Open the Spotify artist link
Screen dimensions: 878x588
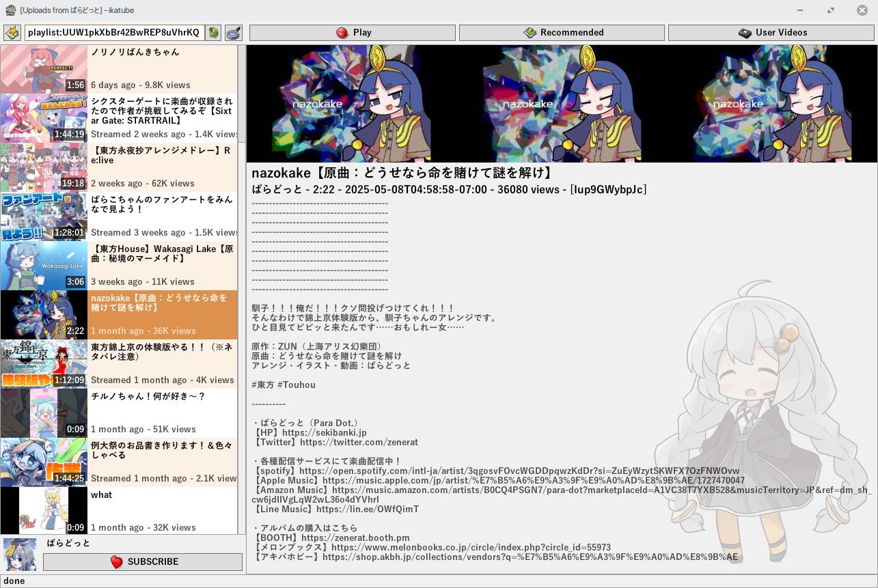(x=519, y=471)
